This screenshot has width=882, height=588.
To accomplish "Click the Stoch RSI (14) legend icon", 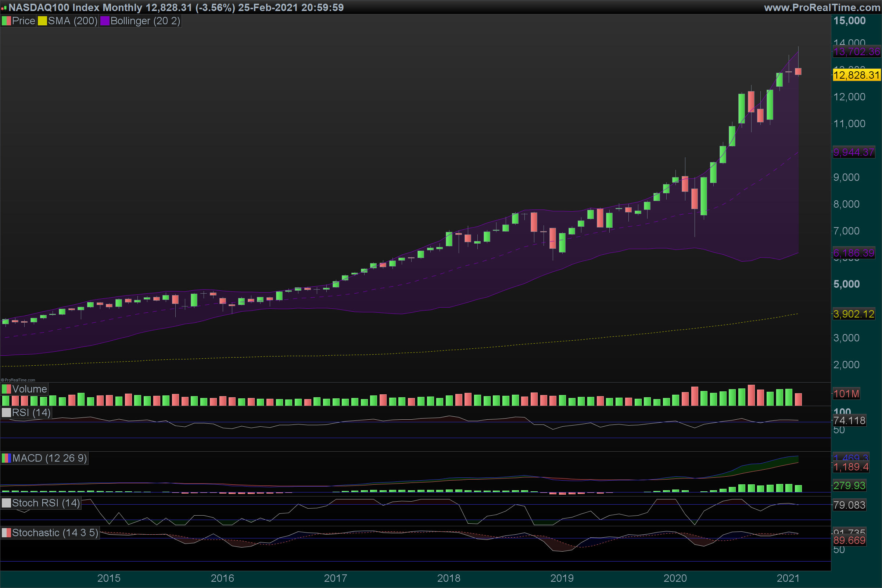I will click(x=6, y=503).
